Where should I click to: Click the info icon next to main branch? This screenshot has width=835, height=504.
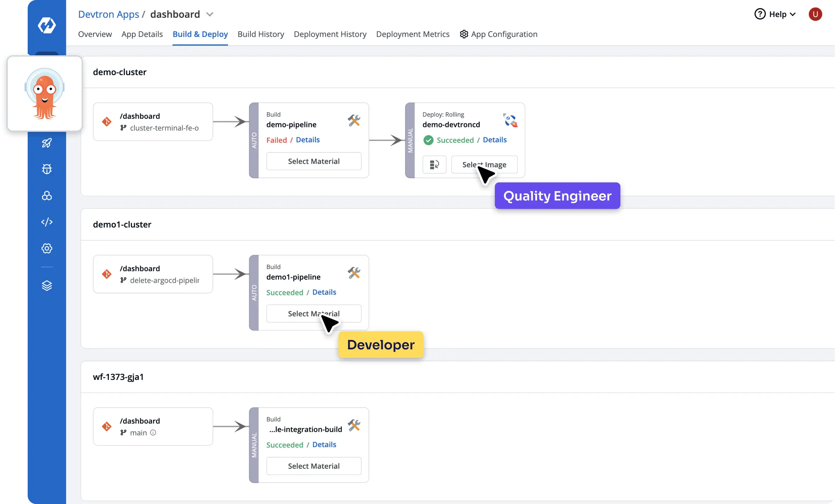153,432
